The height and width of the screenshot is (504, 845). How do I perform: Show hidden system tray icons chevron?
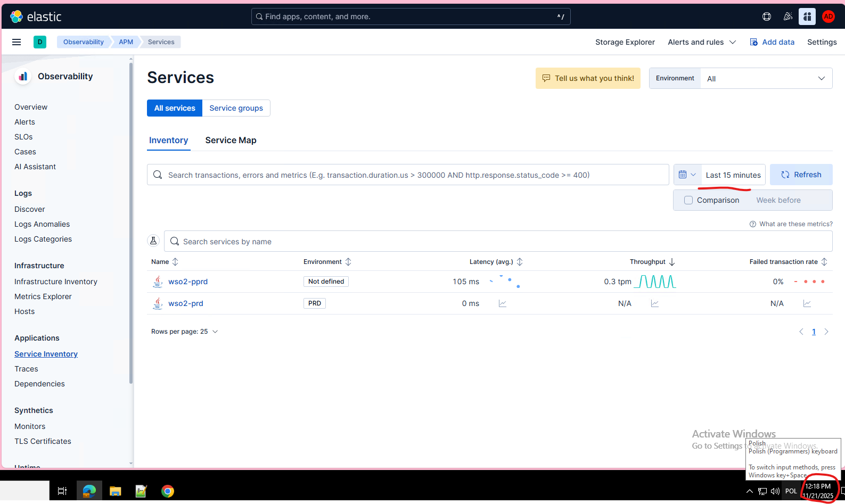coord(749,491)
